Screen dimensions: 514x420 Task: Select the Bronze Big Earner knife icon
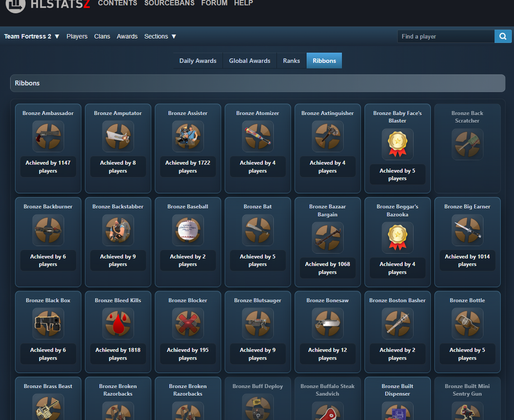point(467,230)
